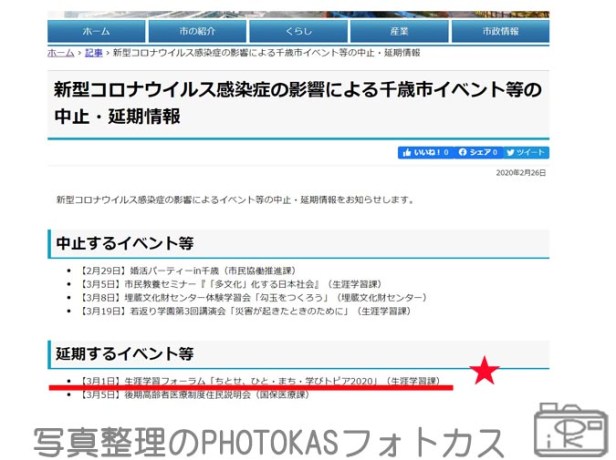Open the 産業 navigation tab
The height and width of the screenshot is (460, 616).
(x=399, y=31)
